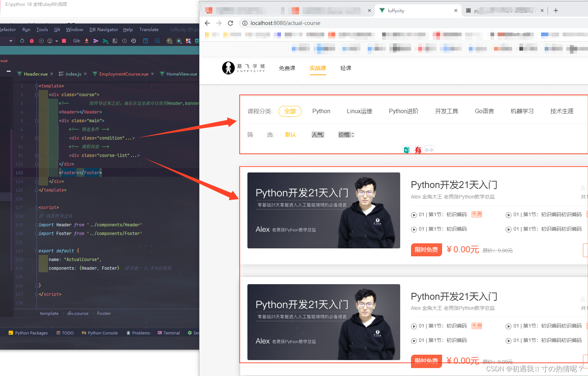588x376 pixels.
Task: Click the Git Show History clock icon
Action: (124, 41)
